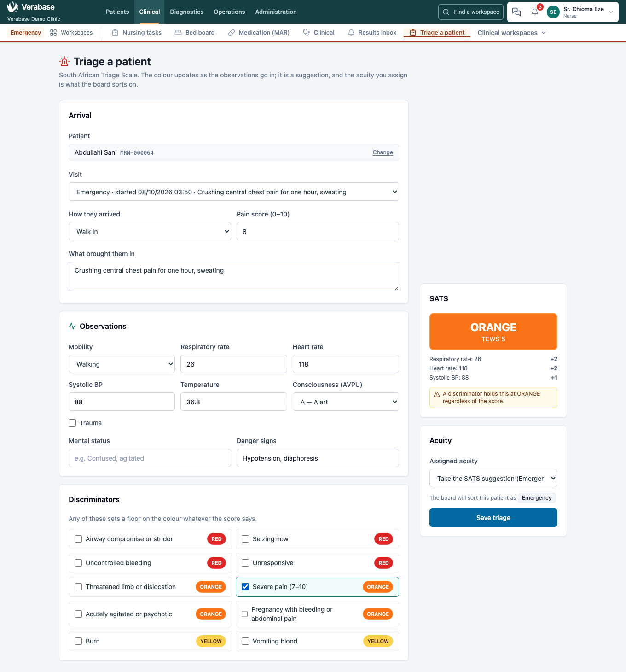Open the Patients menu
This screenshot has height=672, width=626.
pyautogui.click(x=117, y=12)
